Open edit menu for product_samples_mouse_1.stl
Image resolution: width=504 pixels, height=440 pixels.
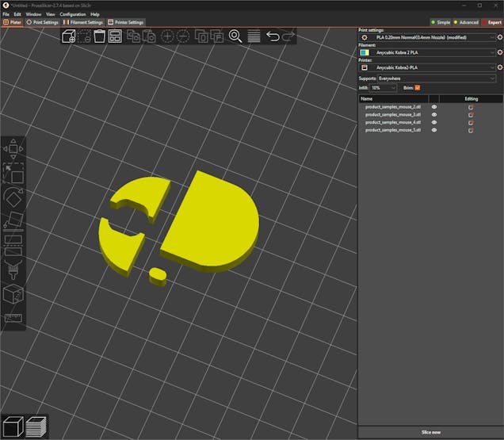[471, 130]
